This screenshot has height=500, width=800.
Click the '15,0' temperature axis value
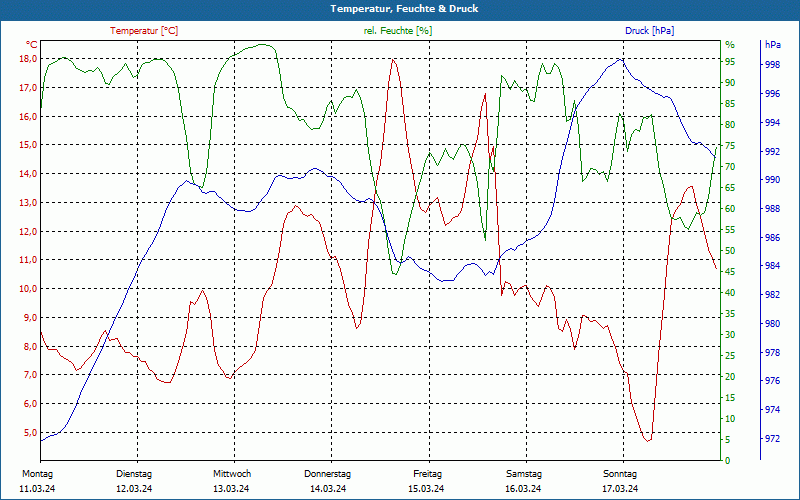coord(28,145)
